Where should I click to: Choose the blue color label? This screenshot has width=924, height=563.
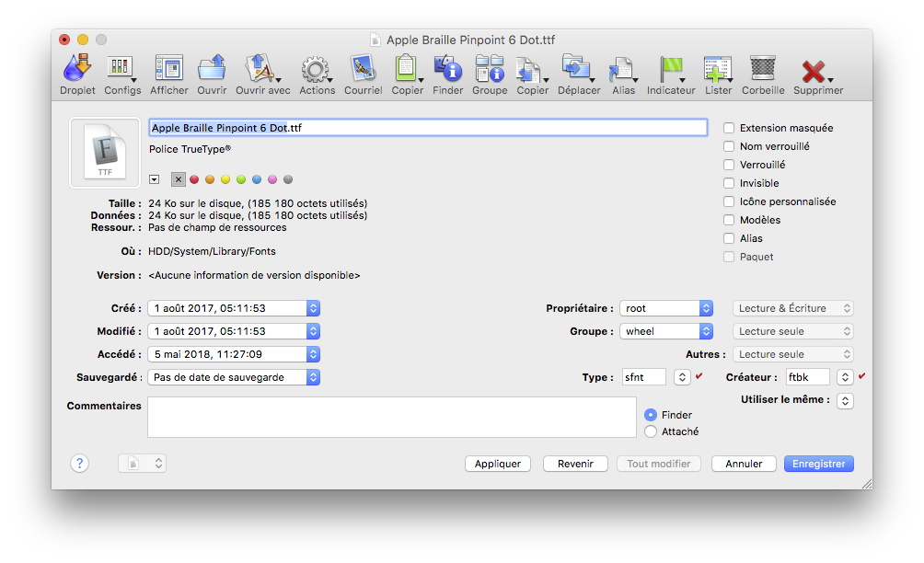click(257, 179)
